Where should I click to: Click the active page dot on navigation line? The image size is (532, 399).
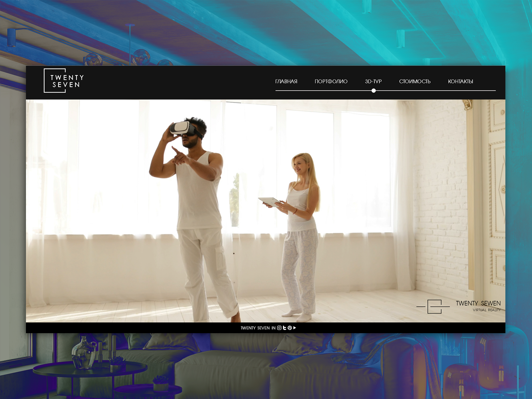pos(374,90)
